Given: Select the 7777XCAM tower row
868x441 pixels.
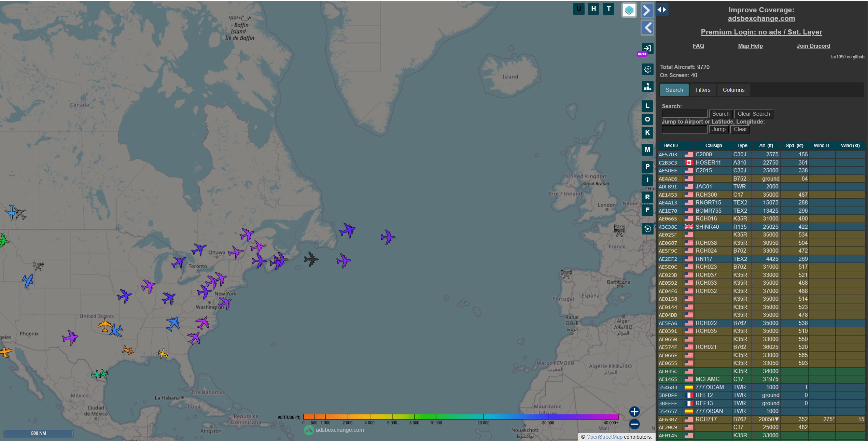Looking at the screenshot, I should tap(761, 387).
